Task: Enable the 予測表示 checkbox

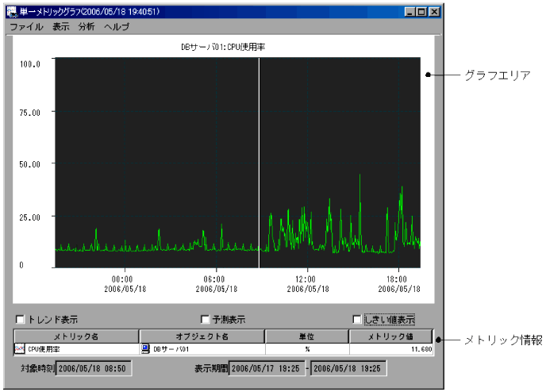Action: point(205,319)
